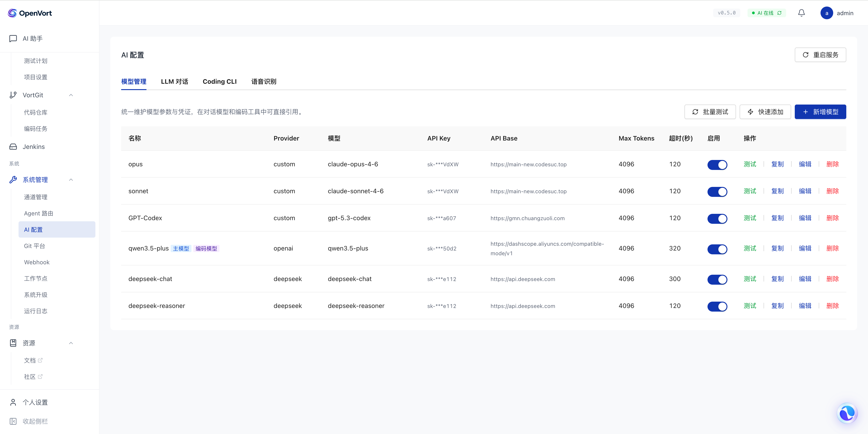Click the sk-***a607 API key cell
868x434 pixels.
click(x=442, y=218)
